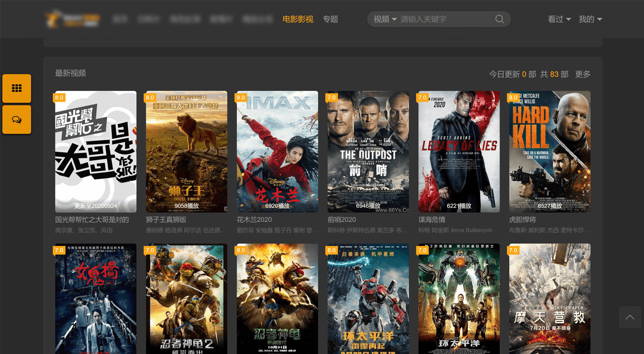The width and height of the screenshot is (644, 354).
Task: Click the 摩天营救 Skyscraper poster thumbnail
Action: [x=550, y=299]
